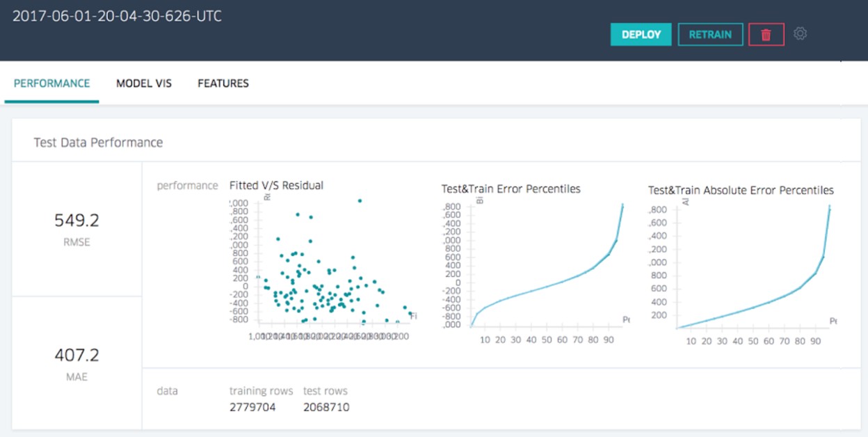Select the 549.2 RMSE metric value
The height and width of the screenshot is (437, 868).
pos(77,221)
